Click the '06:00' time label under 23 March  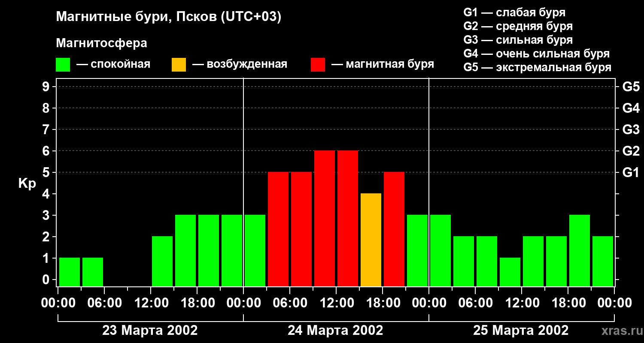point(104,303)
